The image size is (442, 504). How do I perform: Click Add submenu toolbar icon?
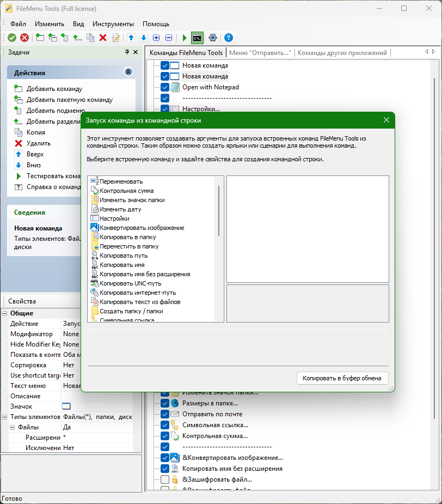pos(65,38)
